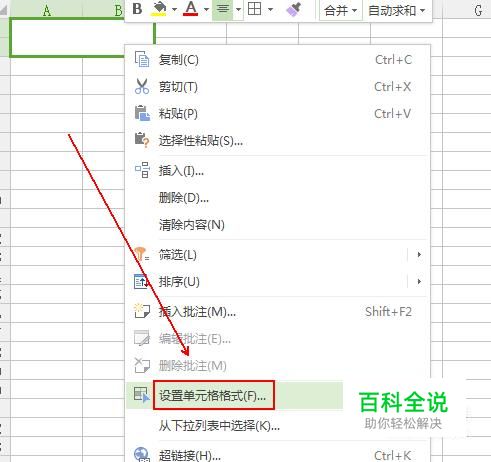Toggle bold formatting in mini toolbar

tap(137, 9)
